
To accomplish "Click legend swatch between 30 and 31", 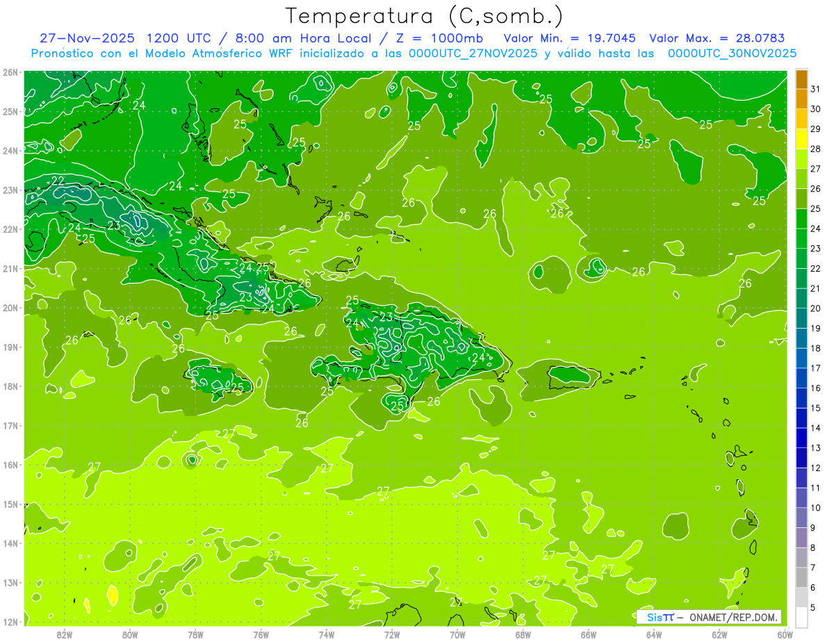I will click(801, 99).
